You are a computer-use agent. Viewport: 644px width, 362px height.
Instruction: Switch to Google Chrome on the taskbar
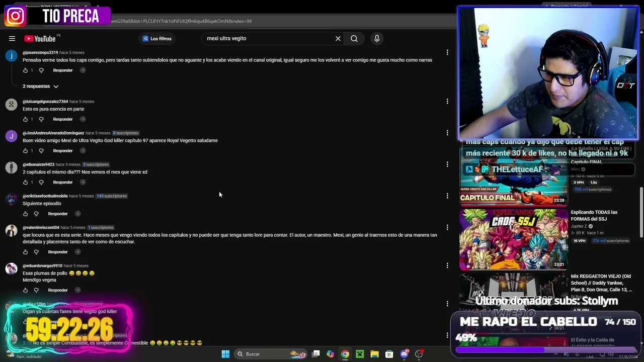coord(345,354)
